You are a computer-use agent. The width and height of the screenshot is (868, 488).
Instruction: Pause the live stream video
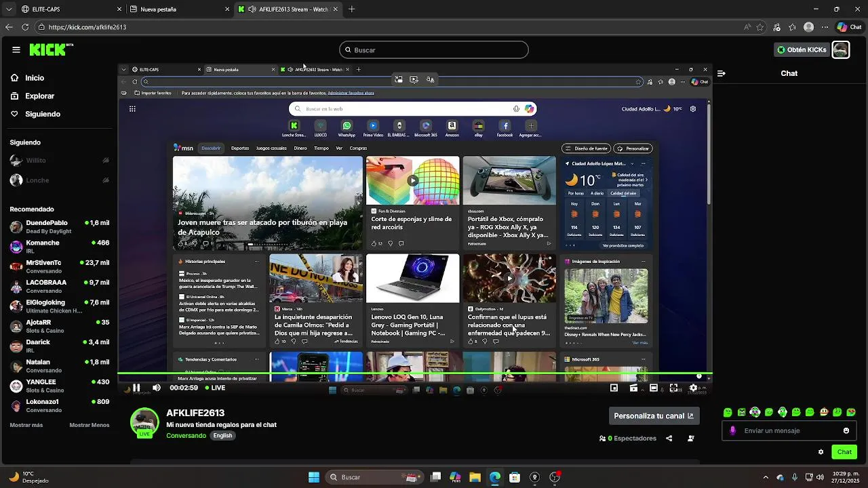[136, 388]
